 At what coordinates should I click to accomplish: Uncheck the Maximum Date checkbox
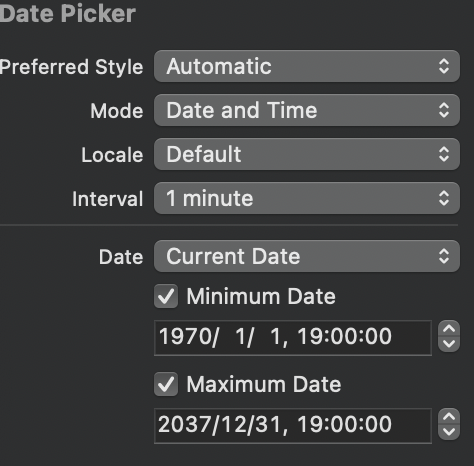166,384
